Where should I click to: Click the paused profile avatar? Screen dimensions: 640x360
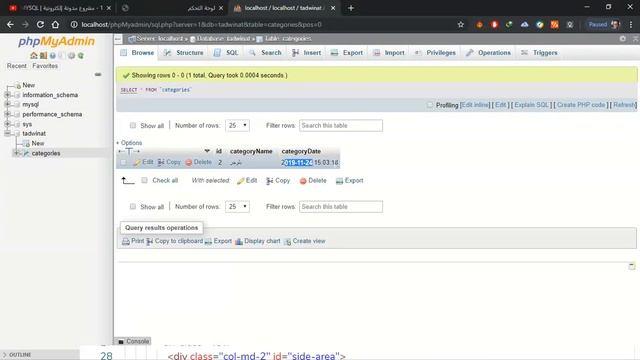coord(615,24)
